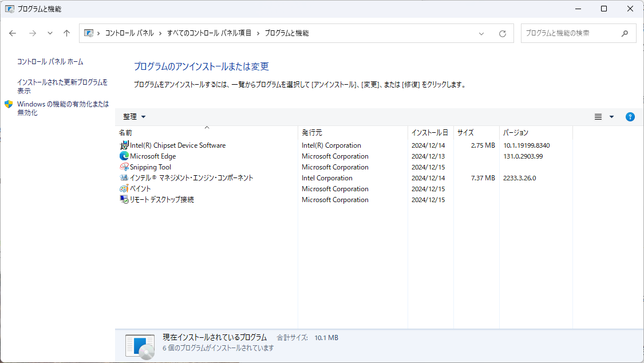Open the recent locations dropdown

point(50,33)
